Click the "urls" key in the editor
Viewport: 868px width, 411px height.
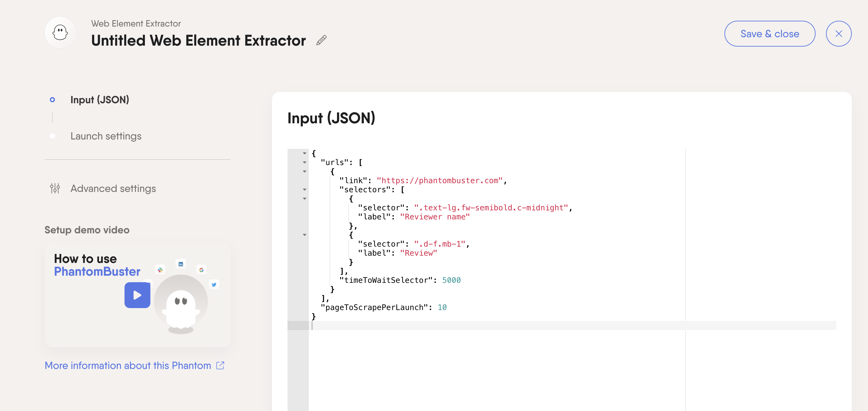(334, 162)
